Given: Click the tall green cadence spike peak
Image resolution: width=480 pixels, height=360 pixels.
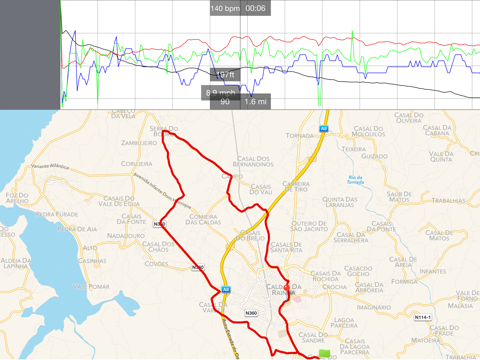Looking at the screenshot, I should click(x=352, y=32).
